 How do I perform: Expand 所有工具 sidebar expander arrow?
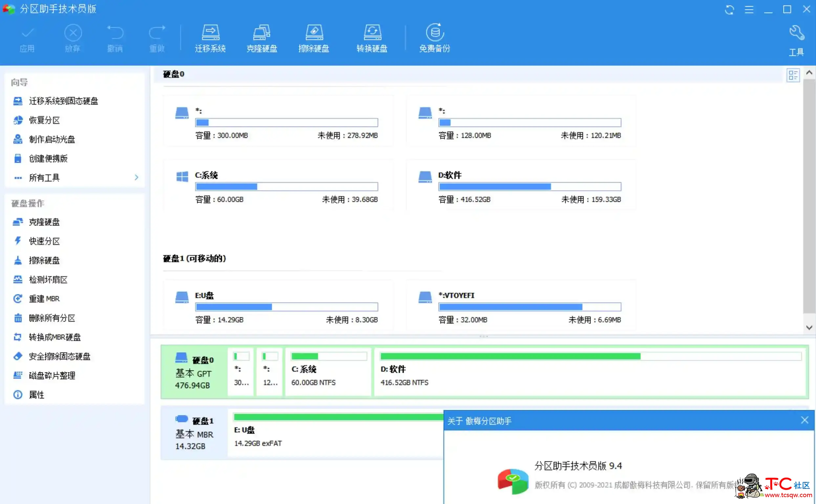tap(137, 178)
